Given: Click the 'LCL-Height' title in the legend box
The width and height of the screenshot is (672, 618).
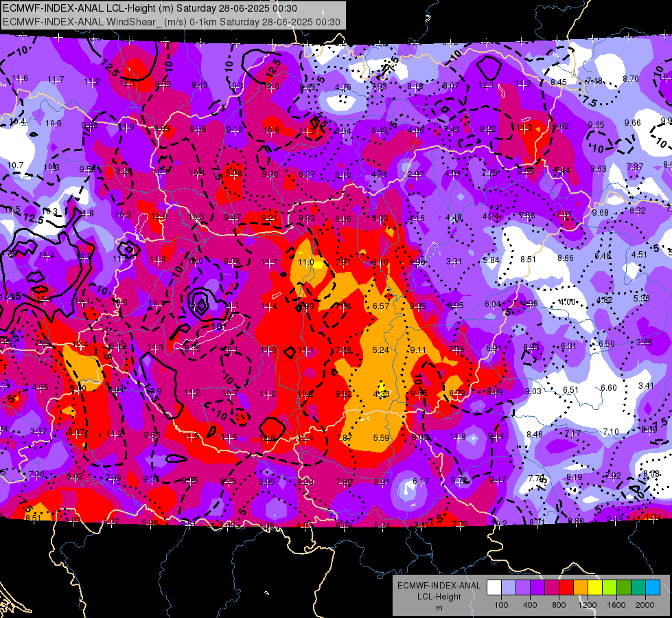Looking at the screenshot, I should point(439,597).
